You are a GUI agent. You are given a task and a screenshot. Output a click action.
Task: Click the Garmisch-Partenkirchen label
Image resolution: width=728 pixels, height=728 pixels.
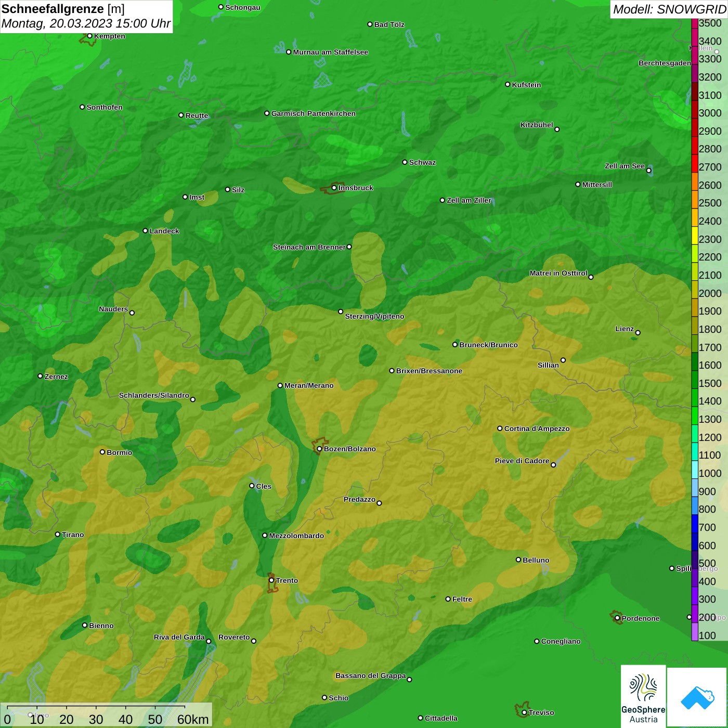click(314, 113)
